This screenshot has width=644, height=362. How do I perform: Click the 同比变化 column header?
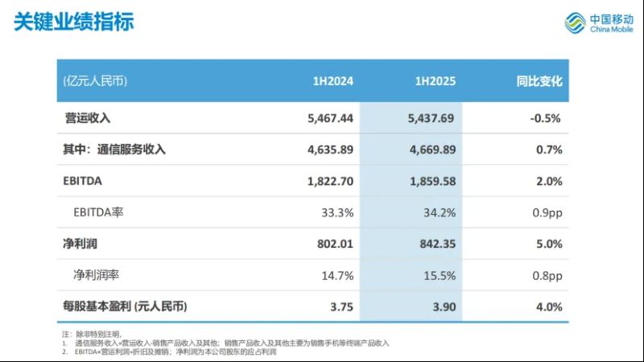[539, 81]
